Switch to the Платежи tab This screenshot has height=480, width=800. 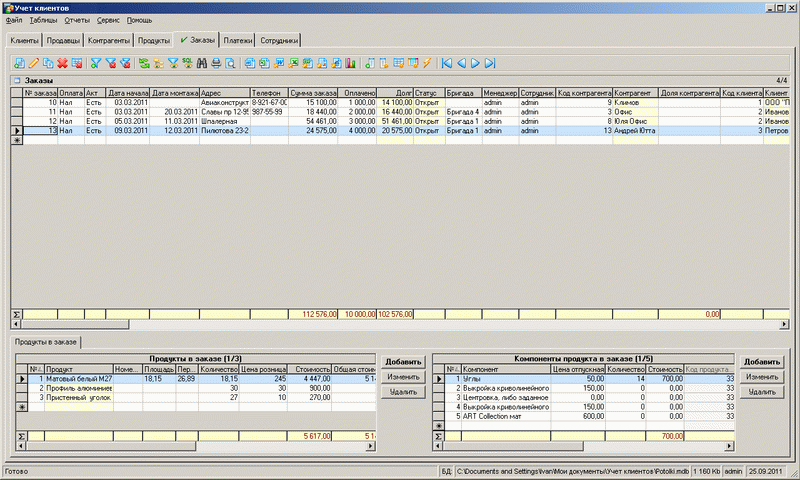[x=237, y=41]
